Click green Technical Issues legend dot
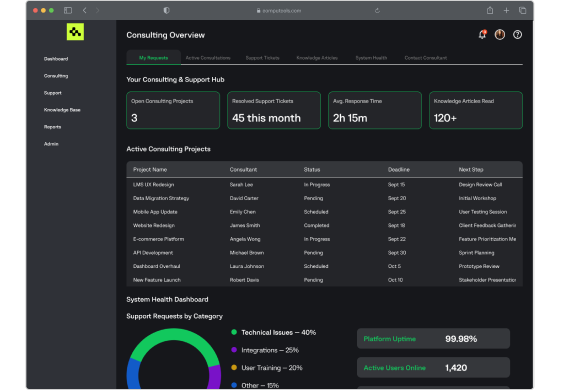The width and height of the screenshot is (561, 390). coord(234,332)
